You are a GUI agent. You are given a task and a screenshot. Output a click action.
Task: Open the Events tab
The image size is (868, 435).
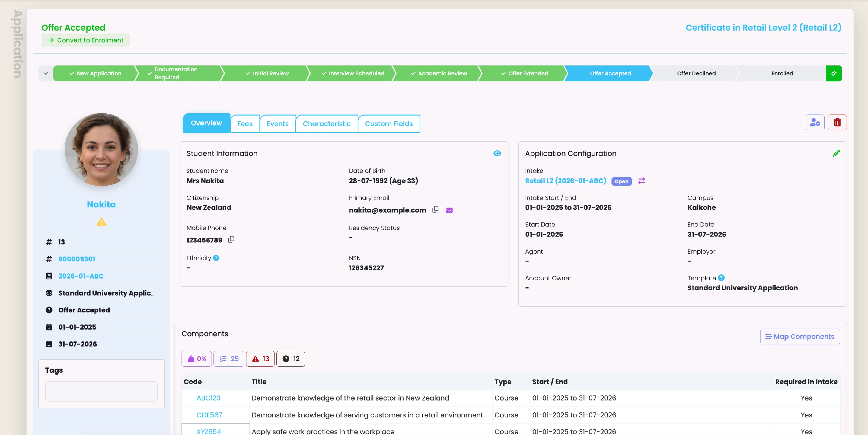tap(277, 124)
